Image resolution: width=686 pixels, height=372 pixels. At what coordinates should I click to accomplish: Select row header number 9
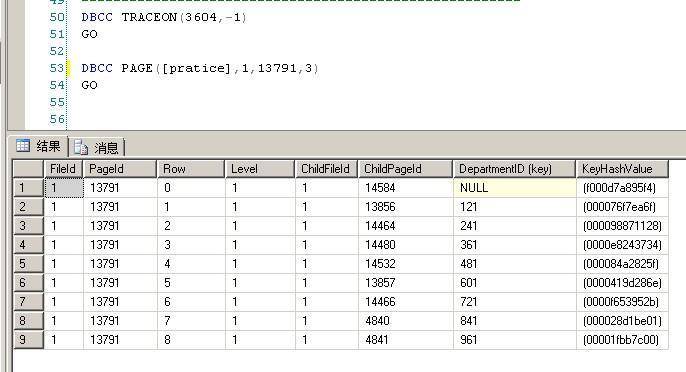(x=28, y=340)
